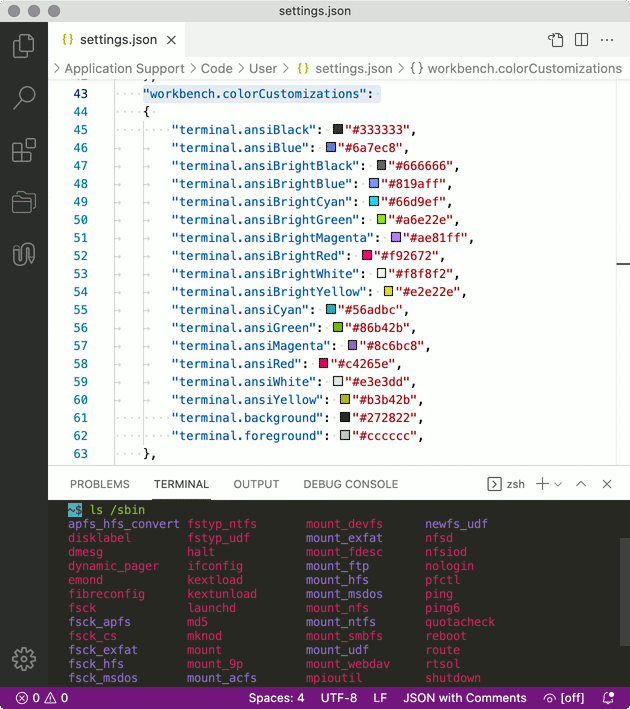Click the errors and warnings status indicator
630x709 pixels.
(x=42, y=698)
